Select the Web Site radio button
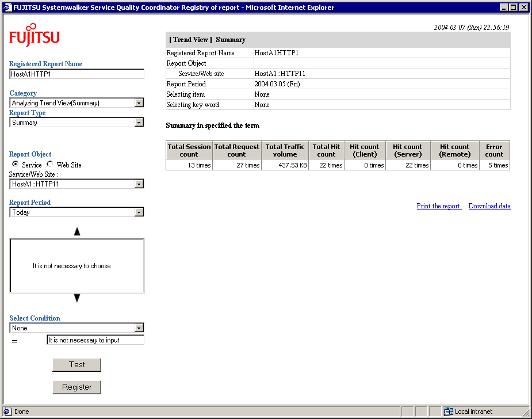532x419 pixels. click(x=50, y=165)
